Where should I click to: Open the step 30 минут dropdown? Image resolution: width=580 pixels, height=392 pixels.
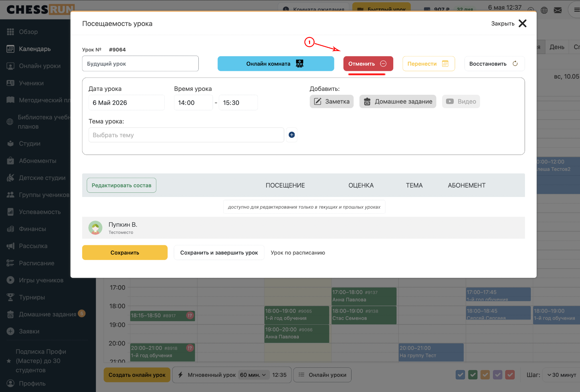point(562,375)
